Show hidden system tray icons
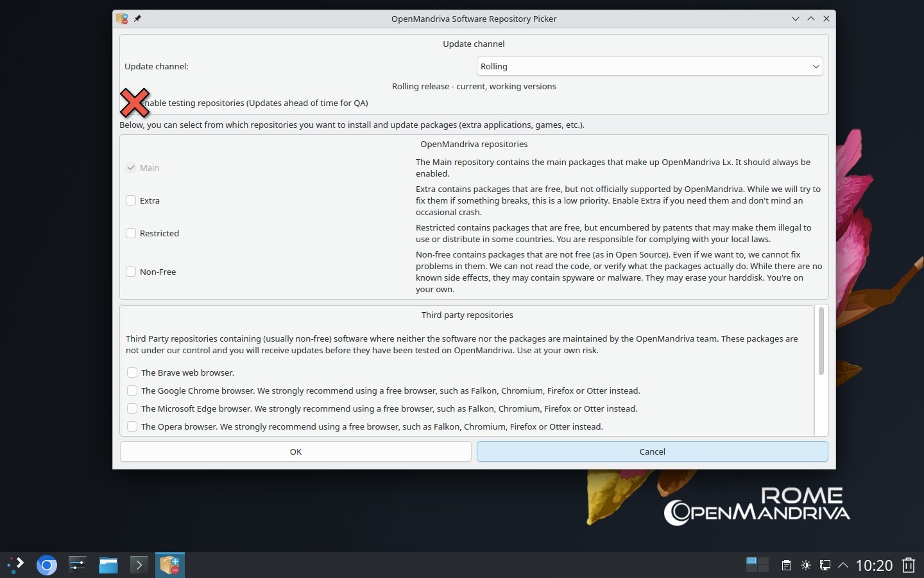Viewport: 924px width, 578px height. click(x=843, y=565)
